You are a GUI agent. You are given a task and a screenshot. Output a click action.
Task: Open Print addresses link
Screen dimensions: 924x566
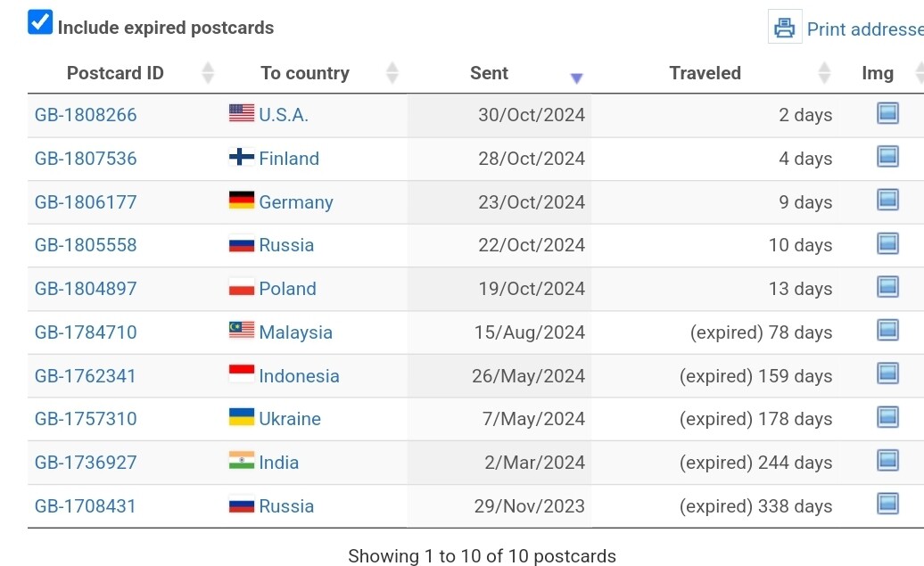click(865, 29)
